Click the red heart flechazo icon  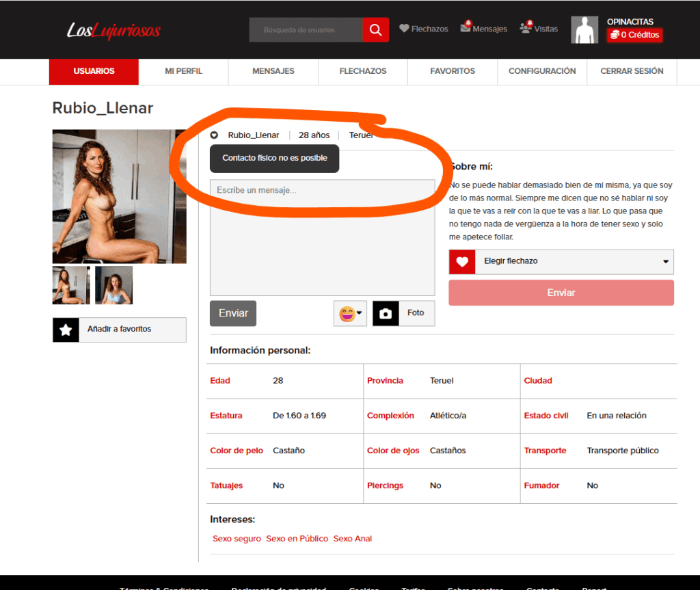(462, 262)
